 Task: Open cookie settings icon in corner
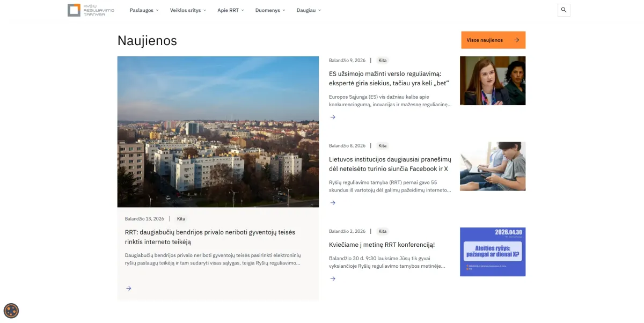point(11,311)
